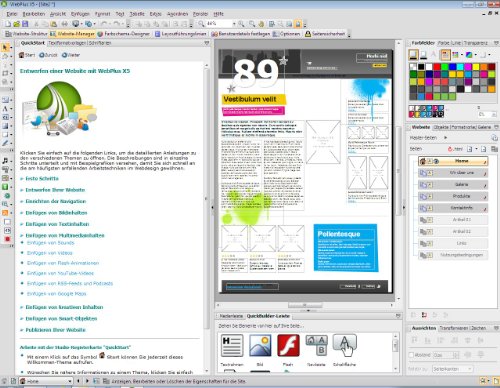Enable the Abstand checkbox in Ausrichten panel
500x388 pixels.
point(411,355)
